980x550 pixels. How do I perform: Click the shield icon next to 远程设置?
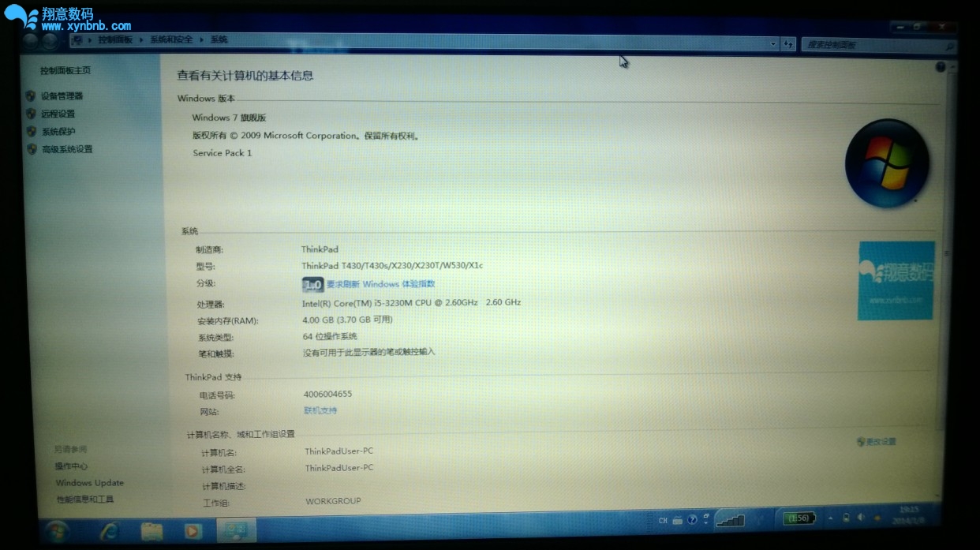[x=31, y=114]
